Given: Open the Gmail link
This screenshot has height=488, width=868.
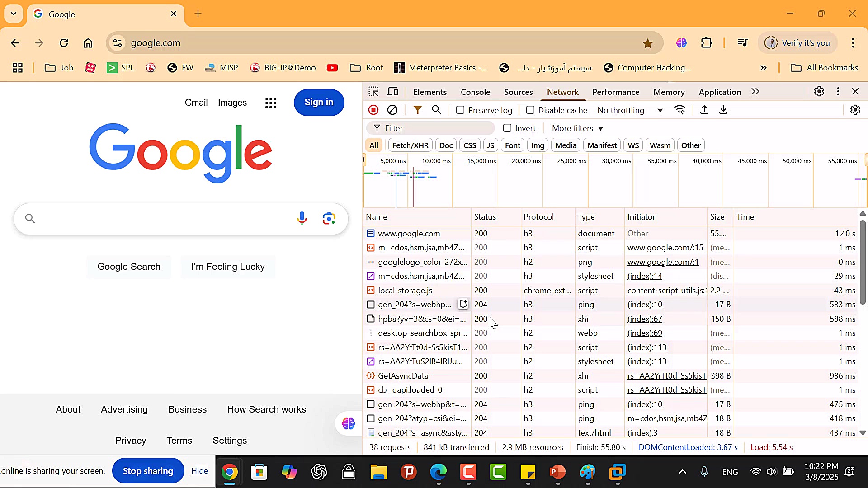Looking at the screenshot, I should click(x=196, y=103).
